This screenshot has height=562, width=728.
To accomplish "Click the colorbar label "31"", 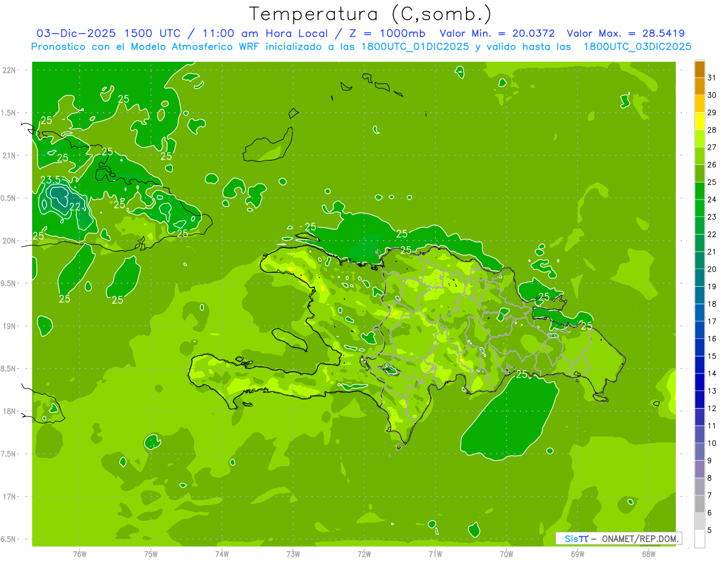I will (712, 78).
